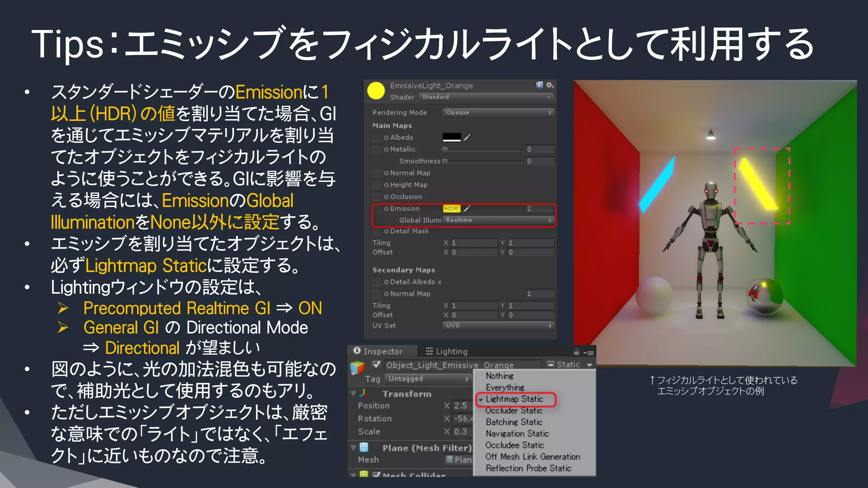This screenshot has width=868, height=488.
Task: Click the Albedo texture slot box
Action: coord(377,138)
